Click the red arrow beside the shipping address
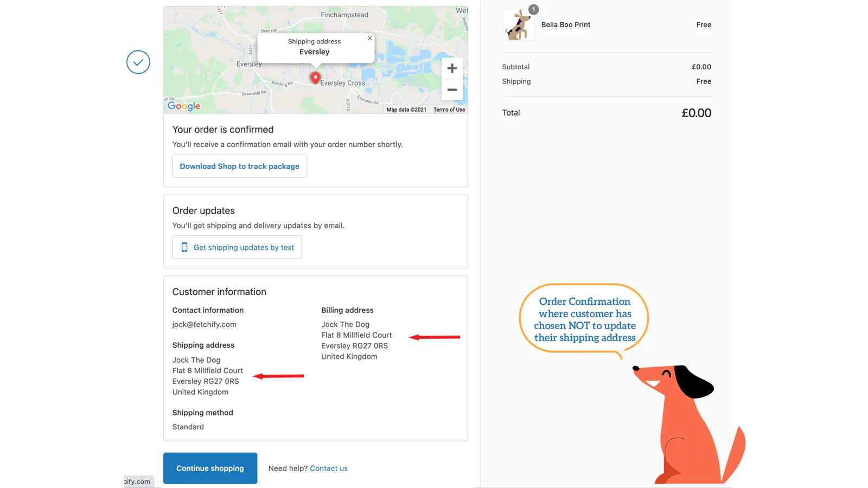 [x=278, y=376]
